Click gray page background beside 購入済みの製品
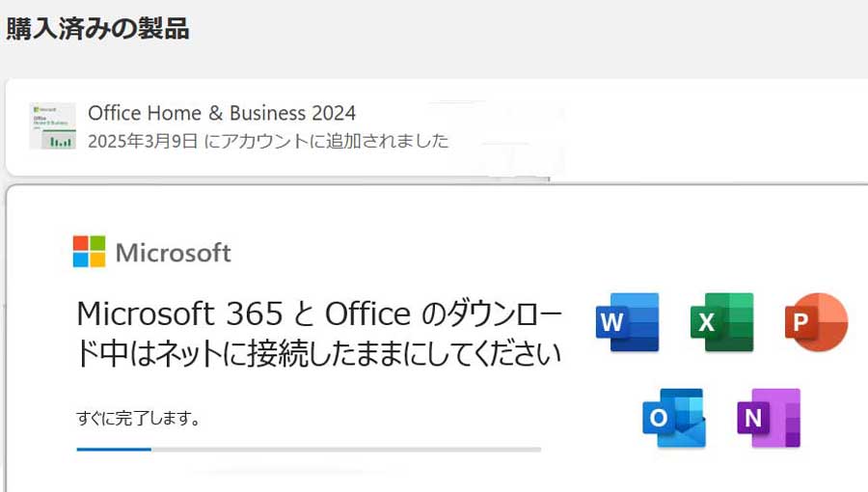Screen dimensions: 868x492 (526, 31)
